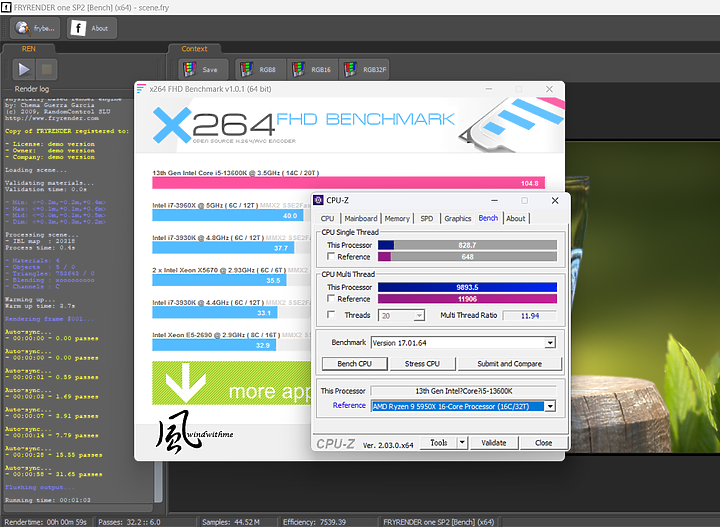Click the i7-3930K 4.4GHz 33.1 result bar

click(x=214, y=313)
